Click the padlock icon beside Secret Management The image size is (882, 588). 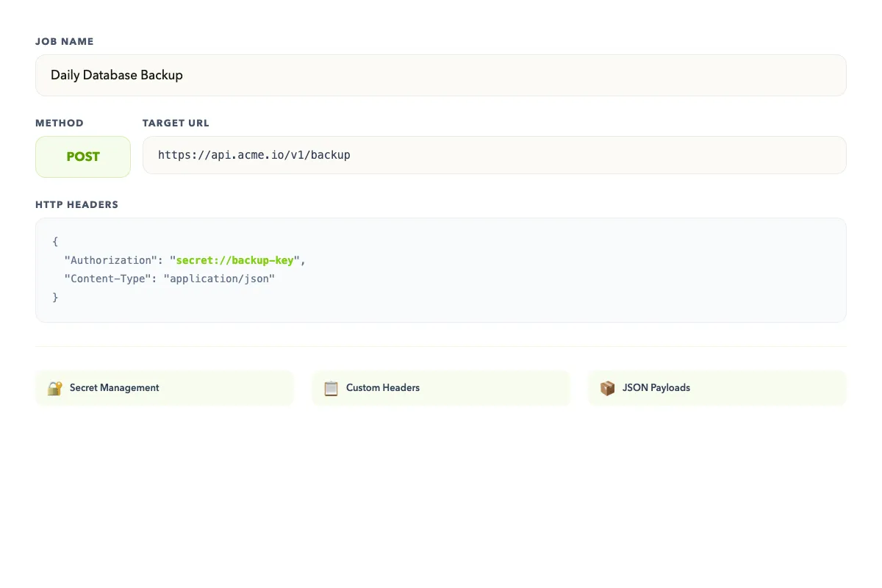coord(54,388)
